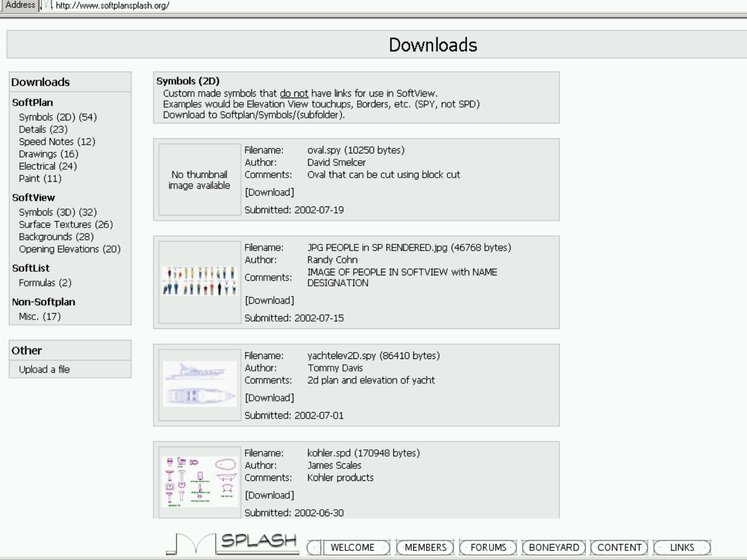Go to the LINKS navigation tab
The height and width of the screenshot is (560, 747).
click(682, 548)
